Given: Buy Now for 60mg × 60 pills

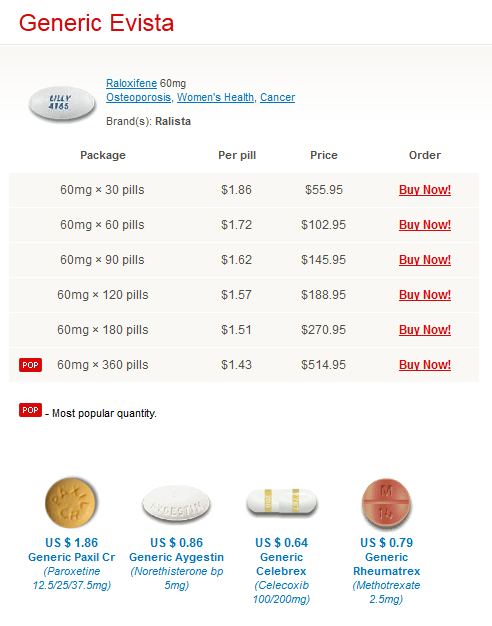Looking at the screenshot, I should [x=425, y=225].
